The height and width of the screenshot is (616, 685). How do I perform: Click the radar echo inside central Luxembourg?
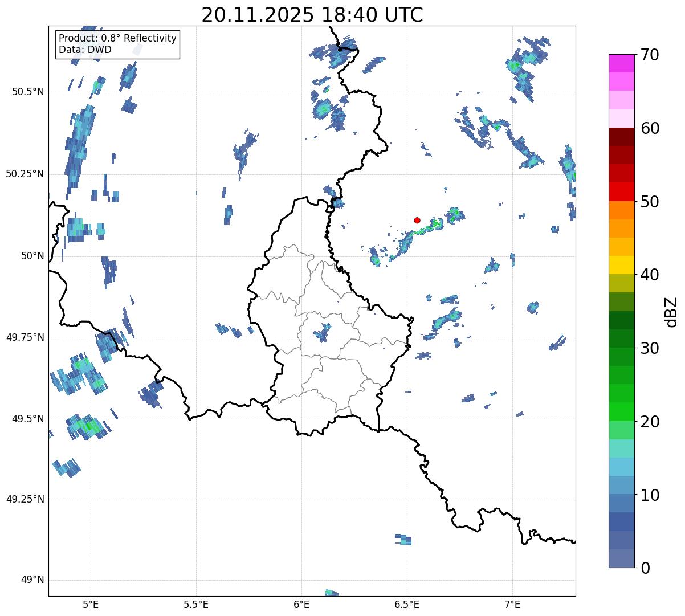pyautogui.click(x=322, y=332)
